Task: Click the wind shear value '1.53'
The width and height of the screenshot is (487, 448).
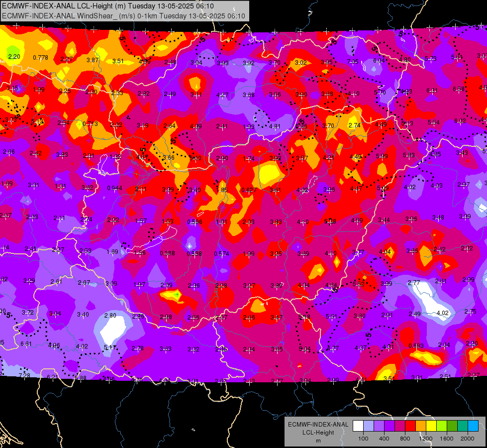Action: pos(168,222)
